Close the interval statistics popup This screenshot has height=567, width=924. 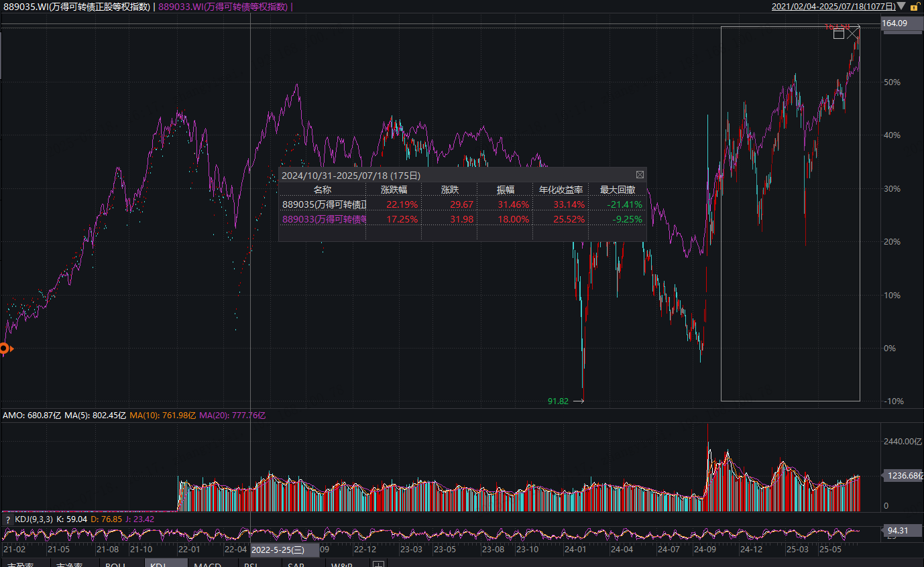coord(640,175)
